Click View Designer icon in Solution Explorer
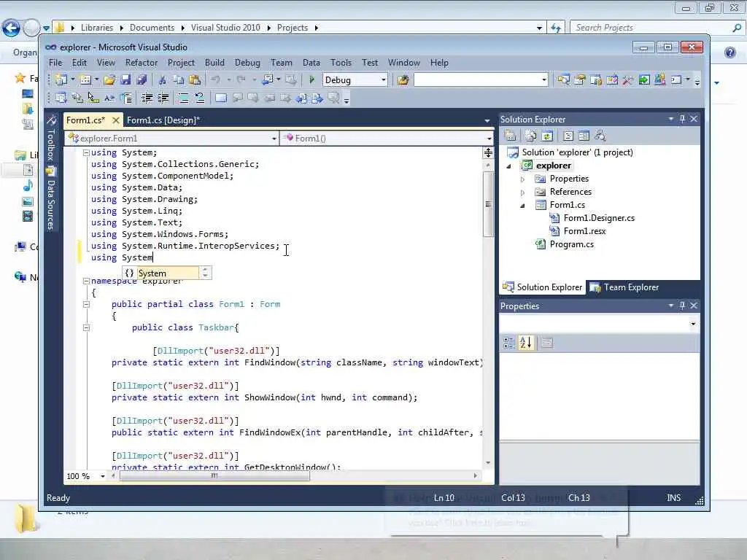The image size is (747, 560). click(x=584, y=136)
